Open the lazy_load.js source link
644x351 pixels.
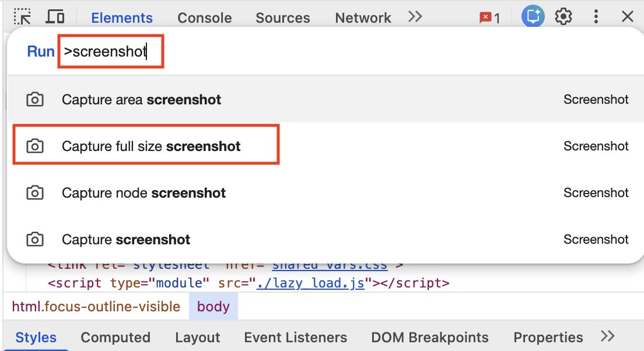point(318,283)
